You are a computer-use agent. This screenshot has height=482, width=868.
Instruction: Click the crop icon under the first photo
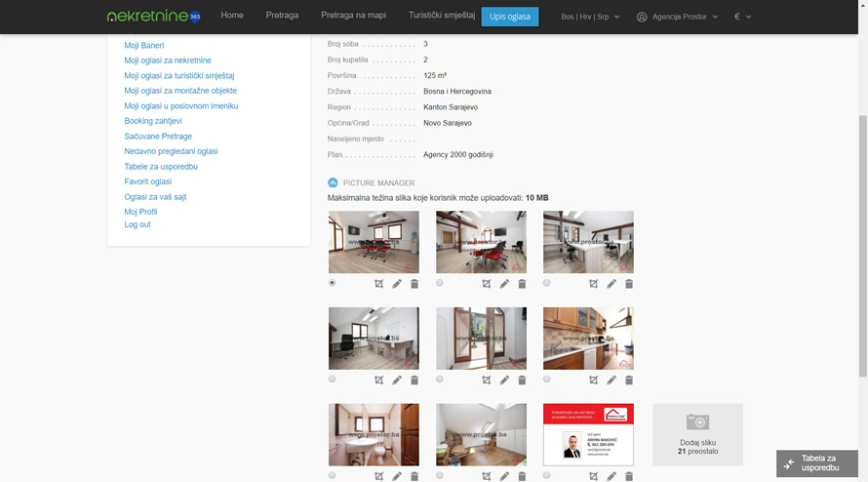click(379, 284)
